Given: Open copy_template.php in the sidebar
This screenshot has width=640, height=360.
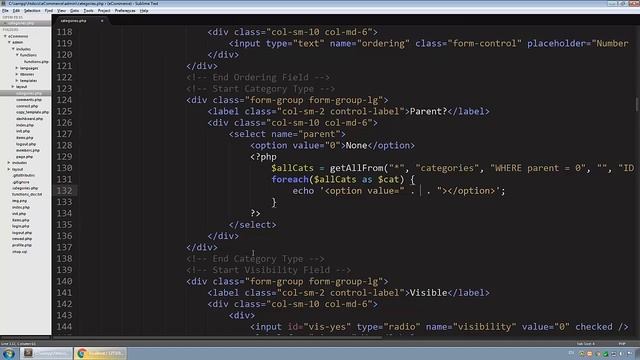Looking at the screenshot, I should (x=32, y=112).
